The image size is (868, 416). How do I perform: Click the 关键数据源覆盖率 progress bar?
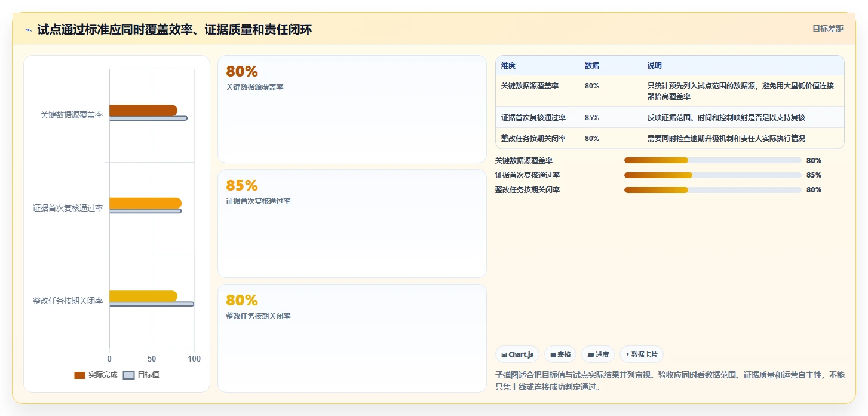[713, 160]
